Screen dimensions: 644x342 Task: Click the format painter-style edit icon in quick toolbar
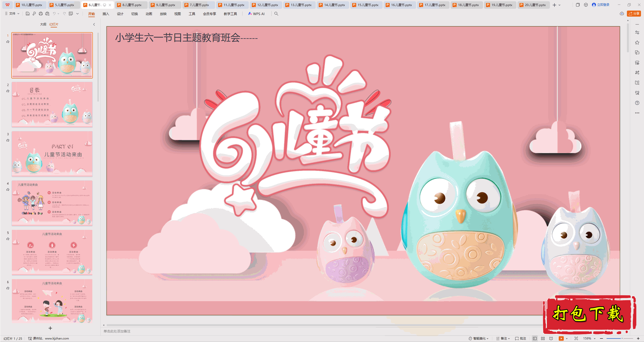[71, 14]
